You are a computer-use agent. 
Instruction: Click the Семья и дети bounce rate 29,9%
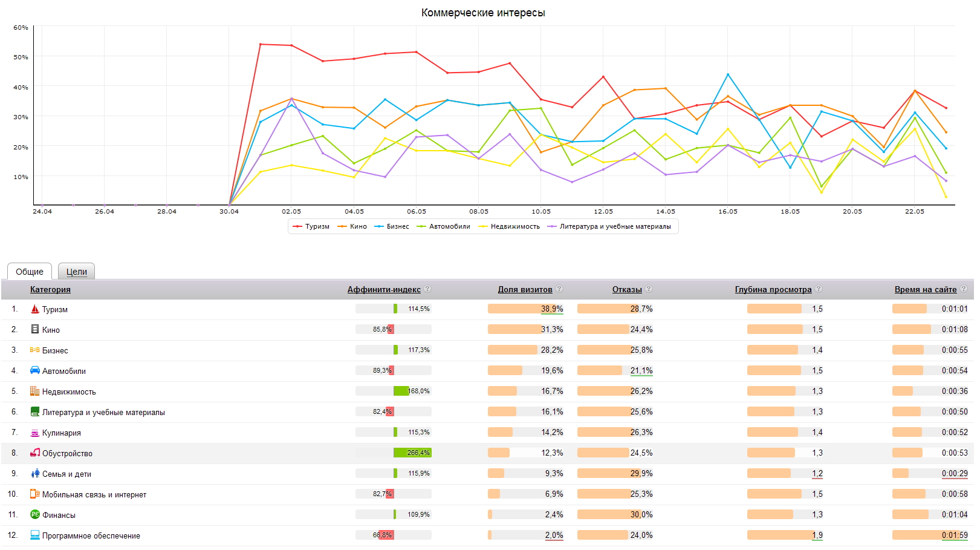point(641,473)
